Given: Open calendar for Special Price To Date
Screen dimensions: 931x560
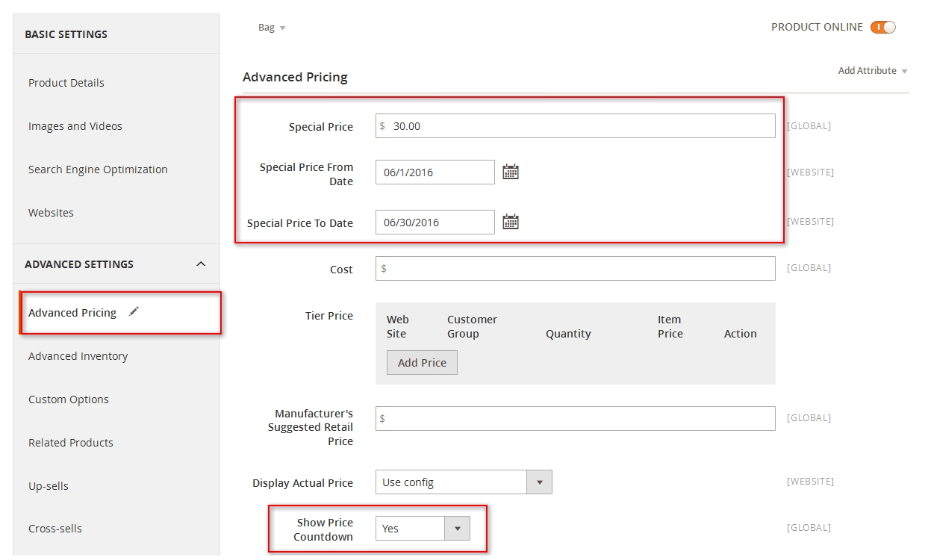Looking at the screenshot, I should (510, 222).
